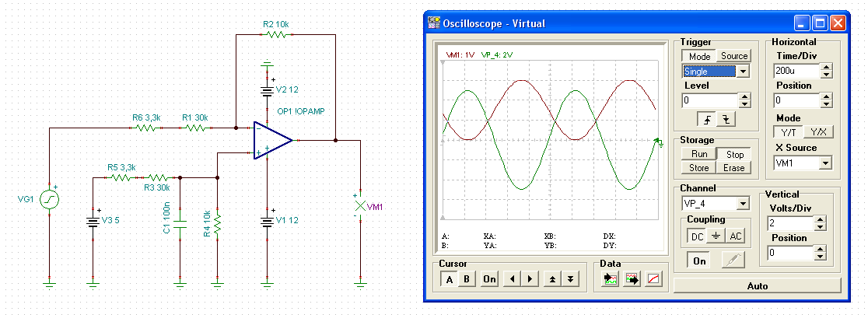Select the V3 5 battery symbol
This screenshot has height=315, width=868.
coord(93,222)
